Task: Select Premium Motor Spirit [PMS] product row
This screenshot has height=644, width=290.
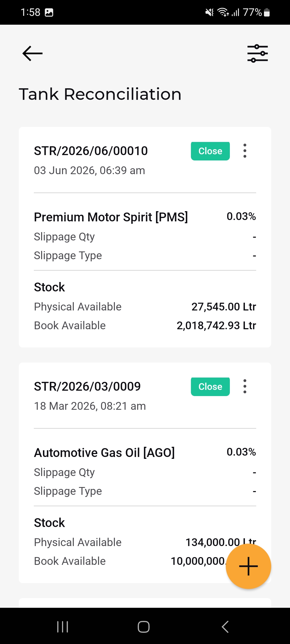Action: click(x=145, y=217)
